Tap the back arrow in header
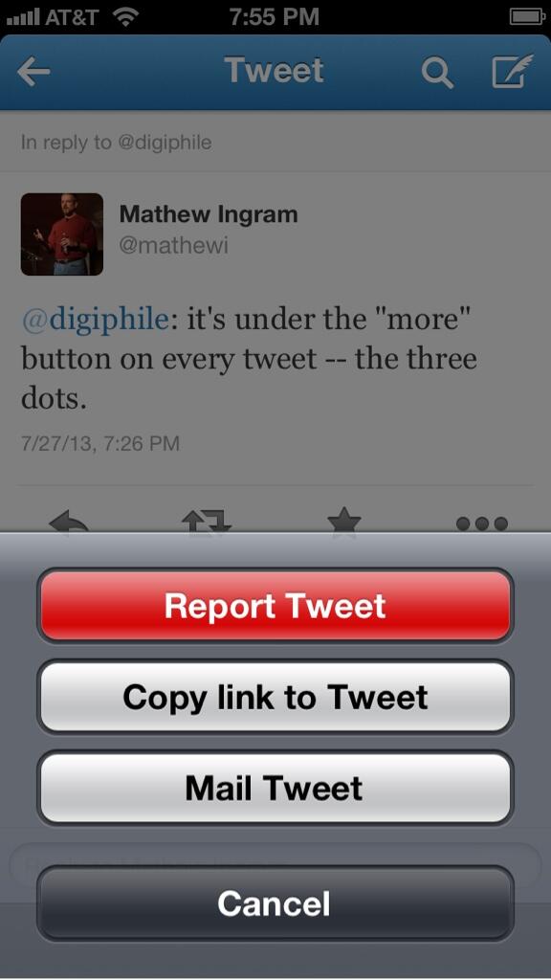This screenshot has width=551, height=980. click(33, 72)
